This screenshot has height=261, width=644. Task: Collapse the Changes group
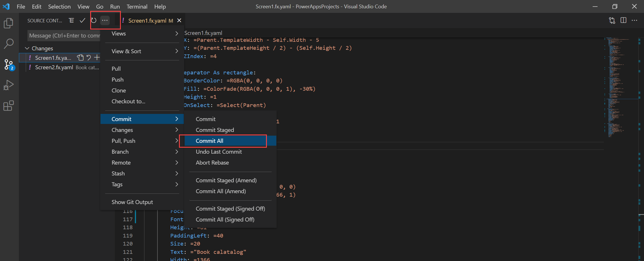point(27,48)
